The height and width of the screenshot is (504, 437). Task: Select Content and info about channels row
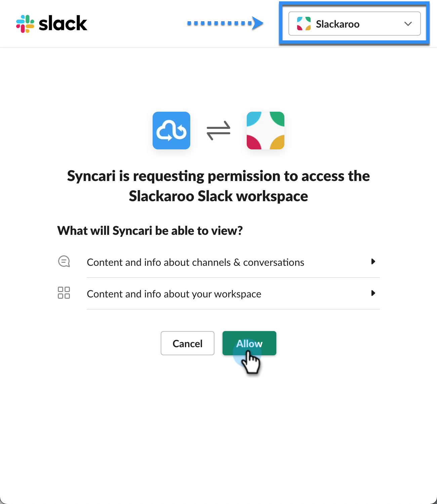pyautogui.click(x=218, y=262)
